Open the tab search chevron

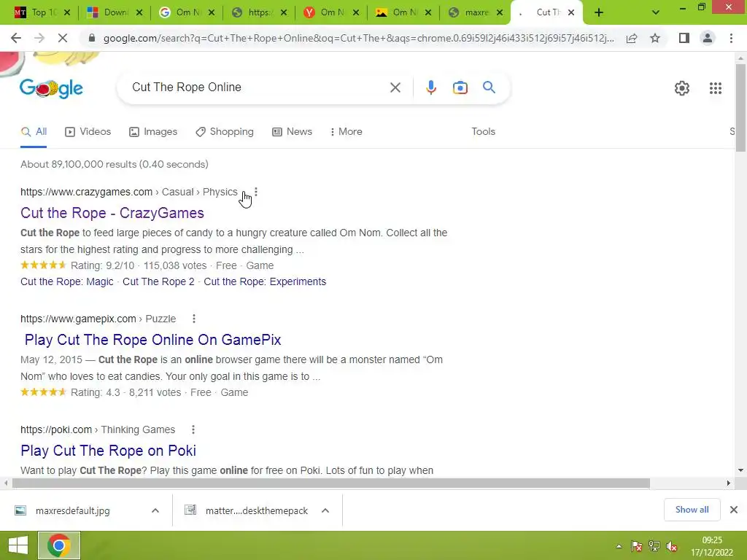coord(656,12)
